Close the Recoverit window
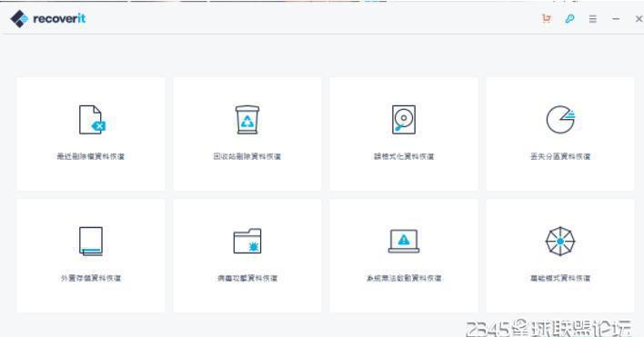644x337 pixels. pos(639,19)
